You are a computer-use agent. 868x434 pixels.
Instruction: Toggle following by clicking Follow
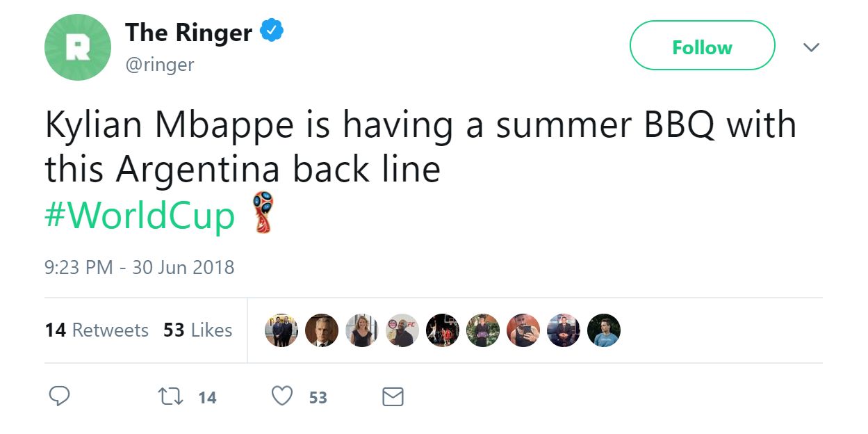(701, 46)
